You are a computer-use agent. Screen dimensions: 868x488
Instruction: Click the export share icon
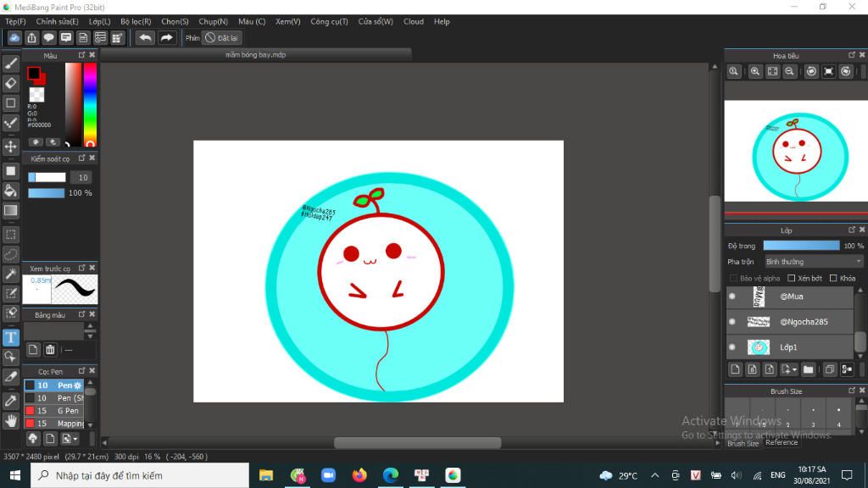(31, 37)
